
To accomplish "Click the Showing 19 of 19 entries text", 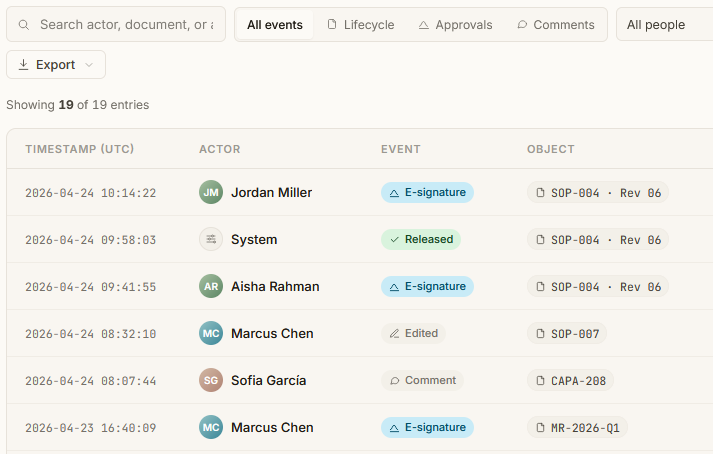I will click(78, 105).
